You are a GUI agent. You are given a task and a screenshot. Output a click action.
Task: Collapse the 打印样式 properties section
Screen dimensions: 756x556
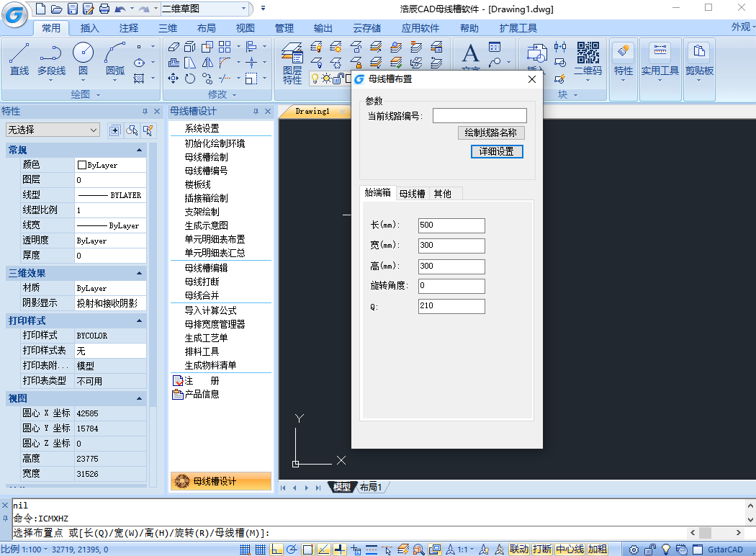click(x=139, y=320)
